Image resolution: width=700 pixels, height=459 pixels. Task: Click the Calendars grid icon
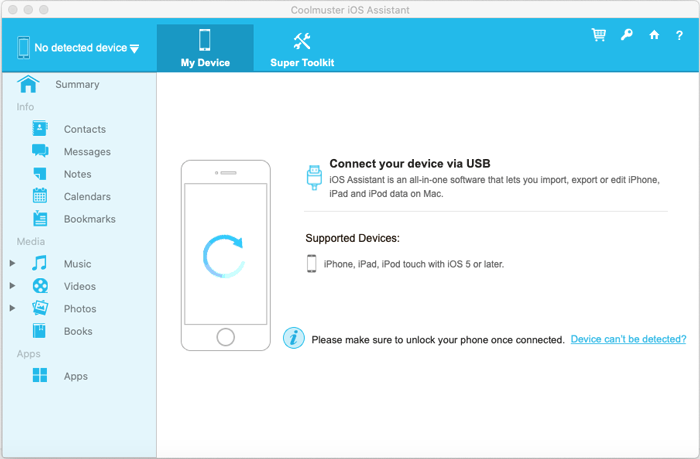40,196
